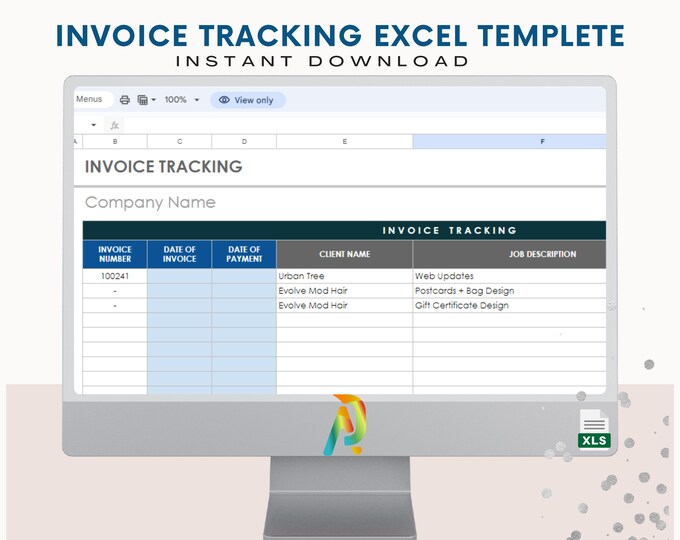Select Evolve Mod Hair beside Postcards row
Viewport: 680px width, 540px height.
coord(345,291)
